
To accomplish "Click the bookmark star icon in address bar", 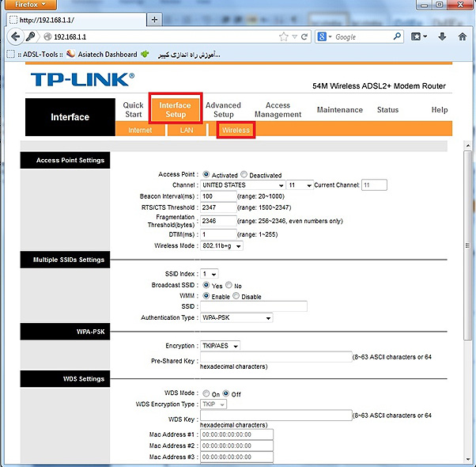I will pos(284,36).
